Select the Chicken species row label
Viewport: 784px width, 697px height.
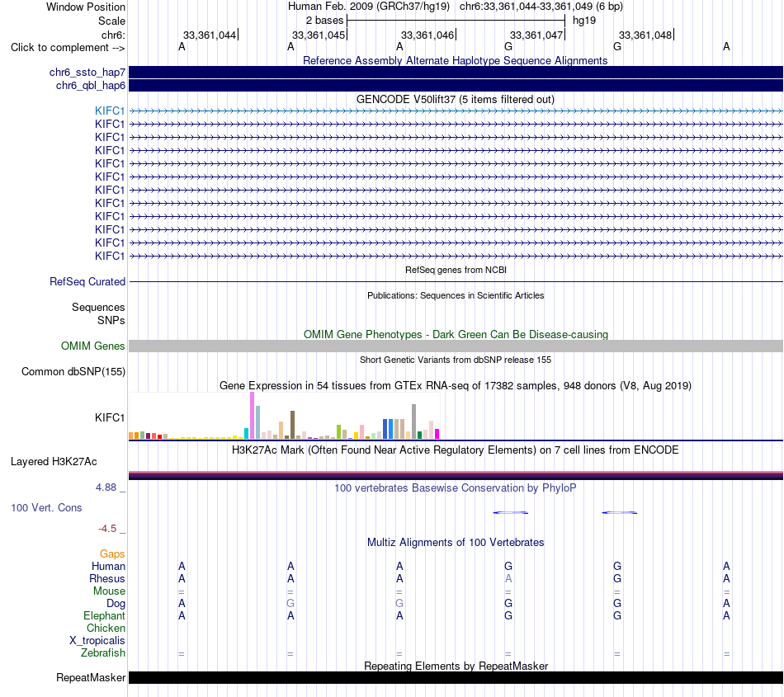106,628
